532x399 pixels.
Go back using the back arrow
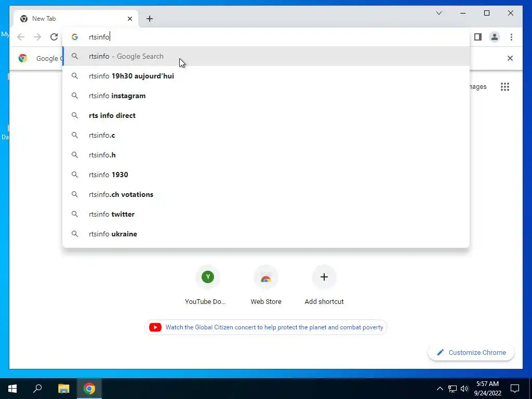21,37
